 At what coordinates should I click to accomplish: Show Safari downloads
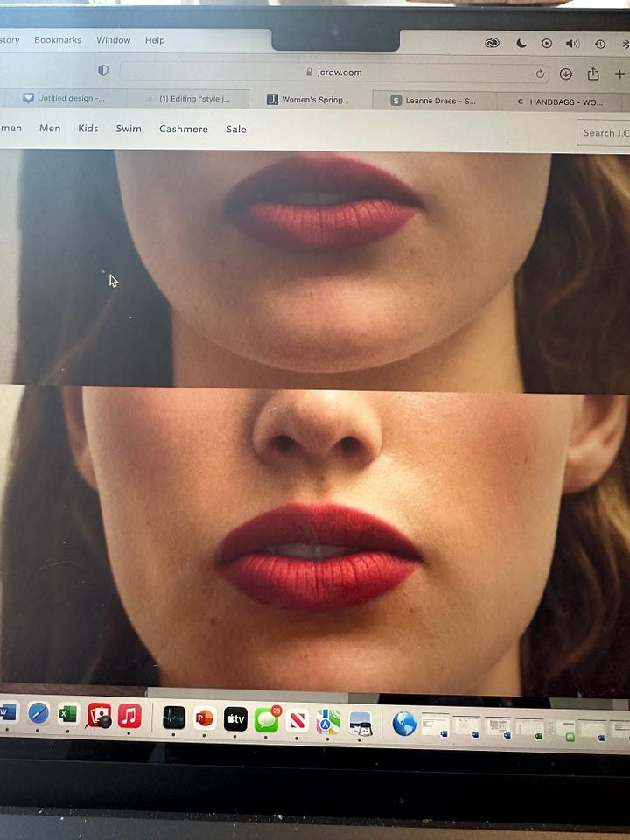[566, 73]
